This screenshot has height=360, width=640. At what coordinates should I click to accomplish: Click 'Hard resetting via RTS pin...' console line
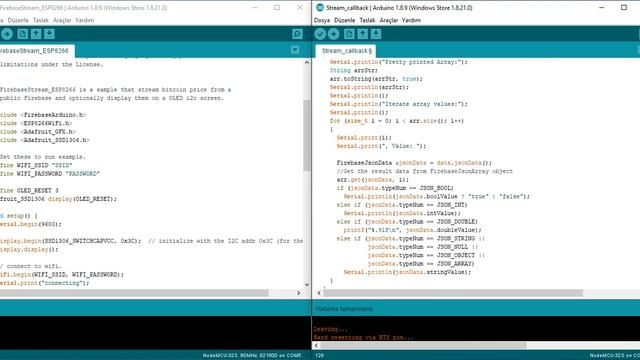(363, 338)
